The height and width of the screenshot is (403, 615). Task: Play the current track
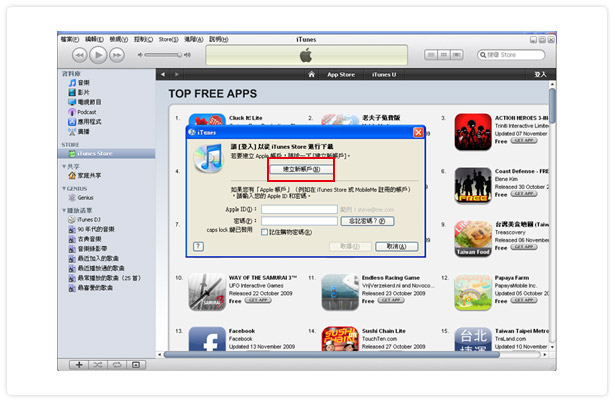coord(98,55)
